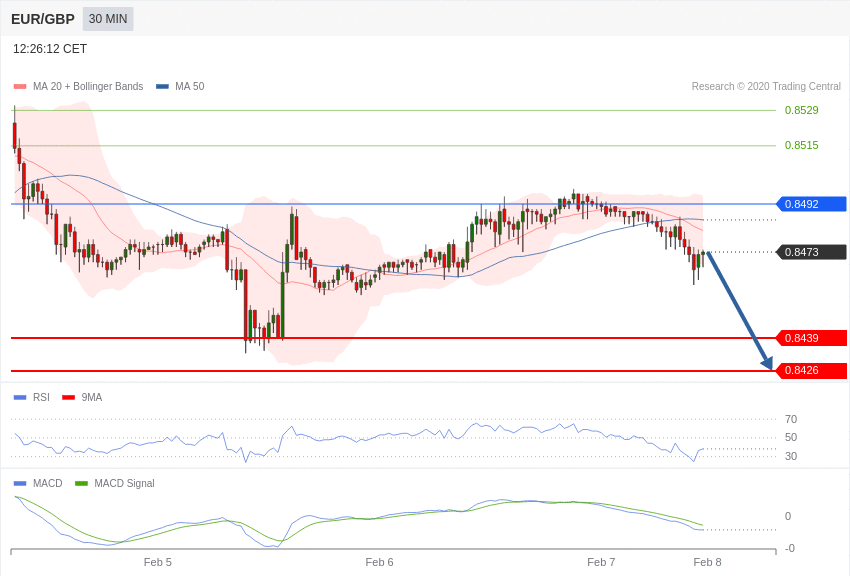
Task: Click the 0.8529 resistance level label
Action: [x=801, y=111]
